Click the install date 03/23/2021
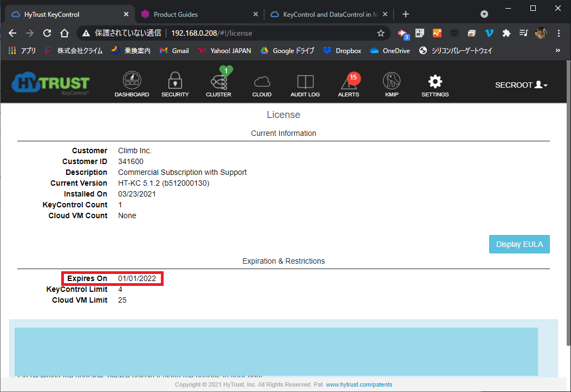 [137, 194]
